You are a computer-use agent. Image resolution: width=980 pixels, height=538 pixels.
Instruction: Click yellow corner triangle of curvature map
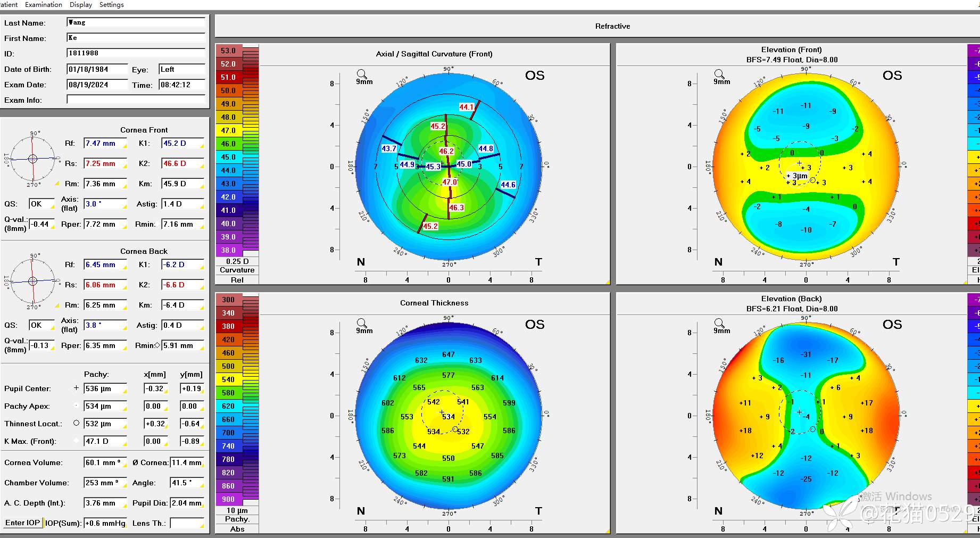607,282
